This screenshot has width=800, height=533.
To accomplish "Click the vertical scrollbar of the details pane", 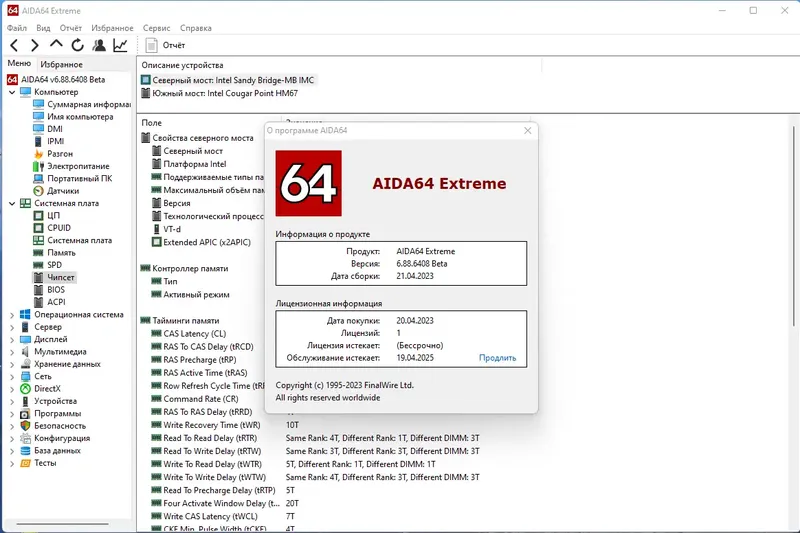I will pos(794,224).
